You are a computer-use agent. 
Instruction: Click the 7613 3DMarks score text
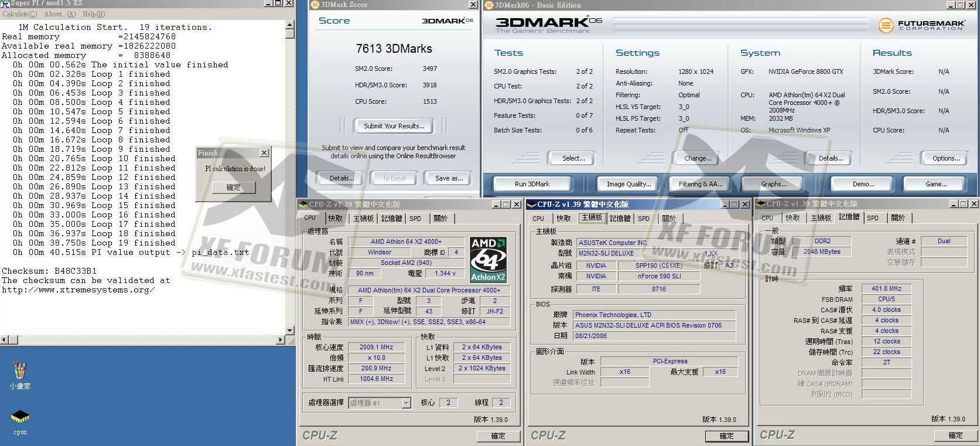point(394,49)
